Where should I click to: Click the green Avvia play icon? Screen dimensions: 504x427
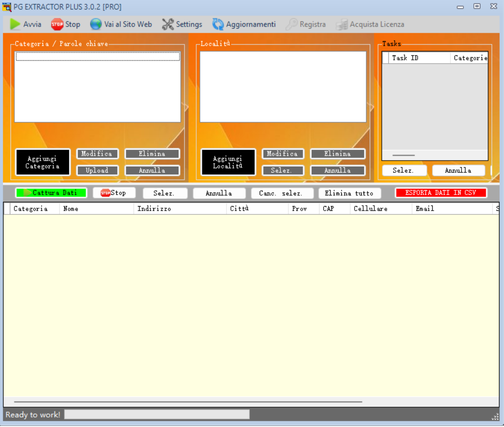(15, 24)
